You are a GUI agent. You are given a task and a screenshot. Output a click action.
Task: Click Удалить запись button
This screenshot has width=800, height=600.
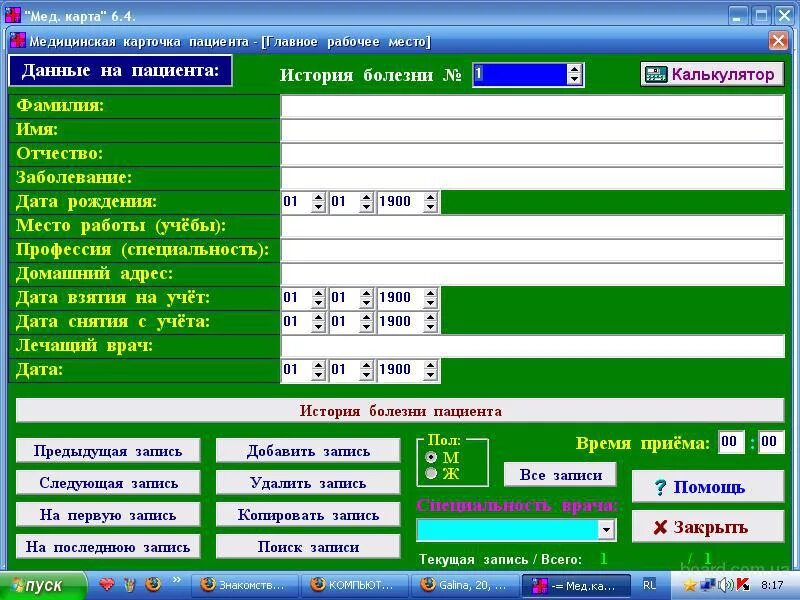[308, 483]
